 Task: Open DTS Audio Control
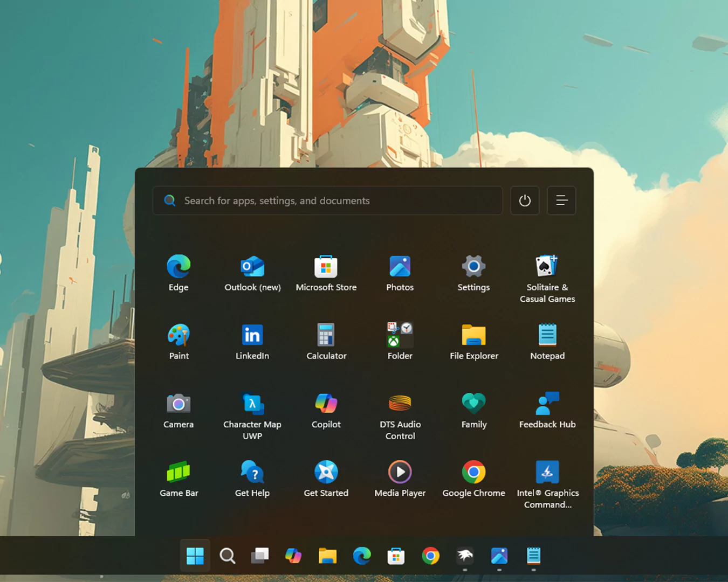coord(400,416)
